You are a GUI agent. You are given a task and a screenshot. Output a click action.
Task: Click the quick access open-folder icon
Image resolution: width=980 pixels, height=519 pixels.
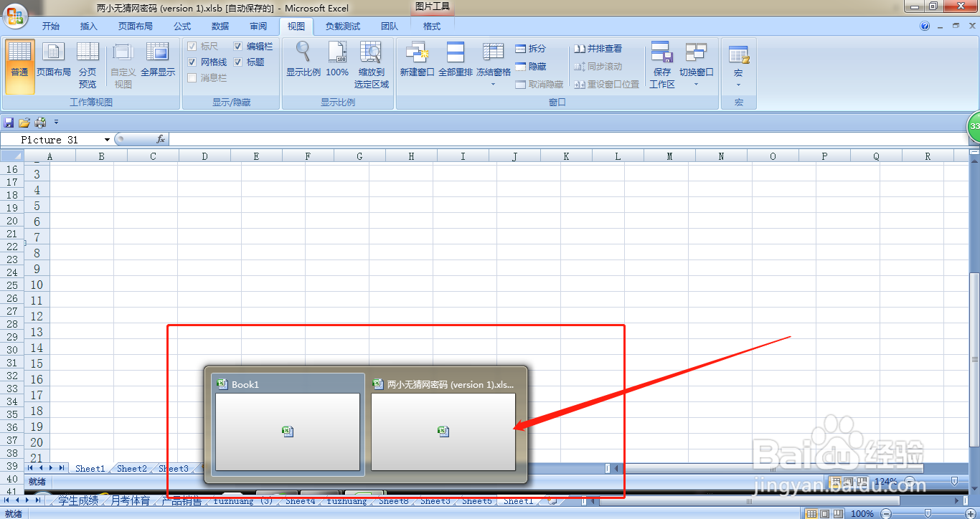(x=24, y=123)
